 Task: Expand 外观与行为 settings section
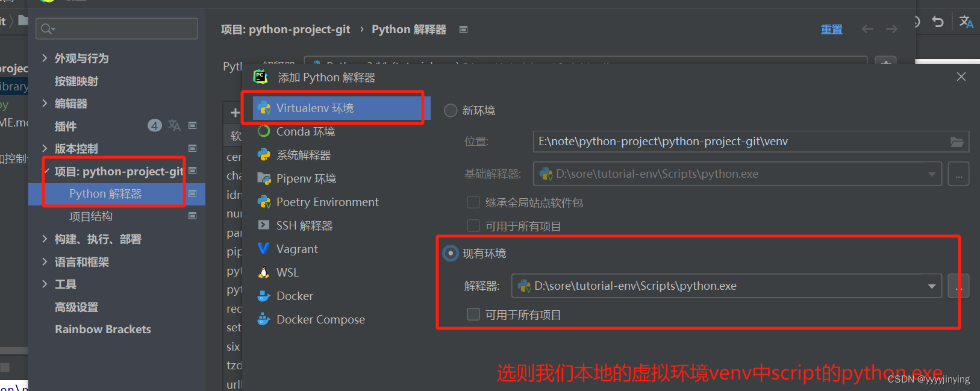(45, 58)
